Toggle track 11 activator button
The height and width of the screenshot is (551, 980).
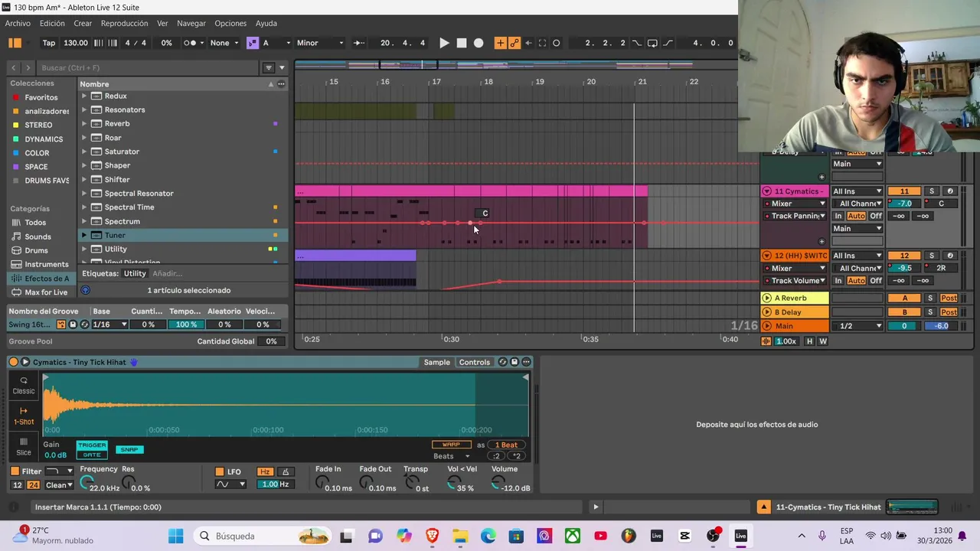904,191
